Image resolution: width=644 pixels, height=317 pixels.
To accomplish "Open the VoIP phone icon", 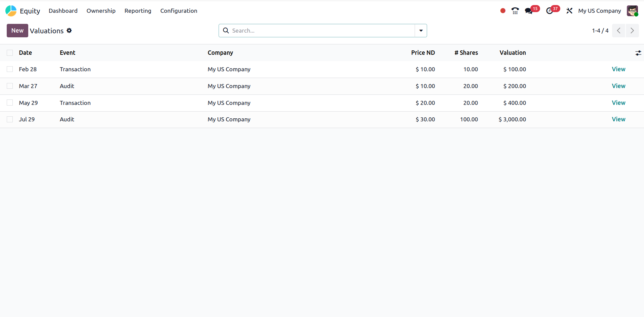I will point(515,11).
